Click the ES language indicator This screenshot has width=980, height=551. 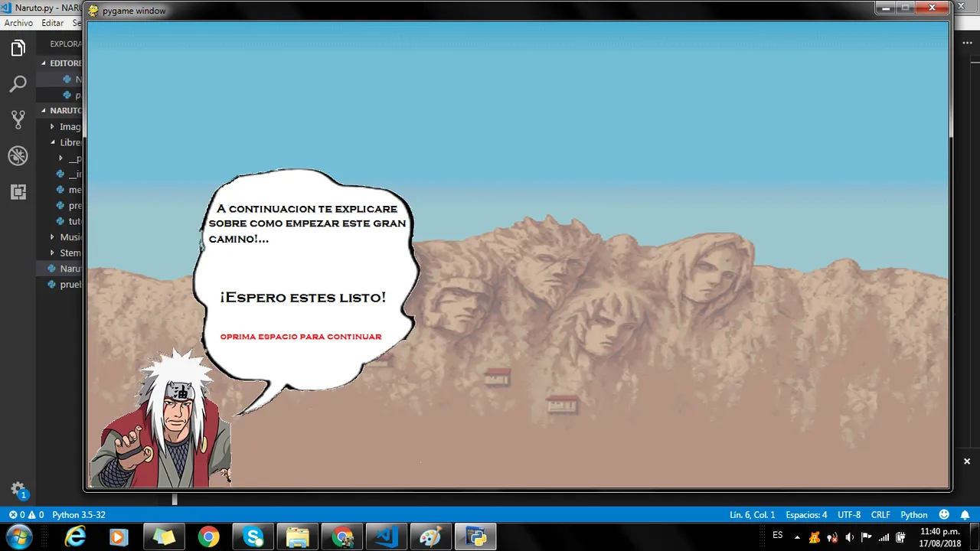tap(778, 535)
